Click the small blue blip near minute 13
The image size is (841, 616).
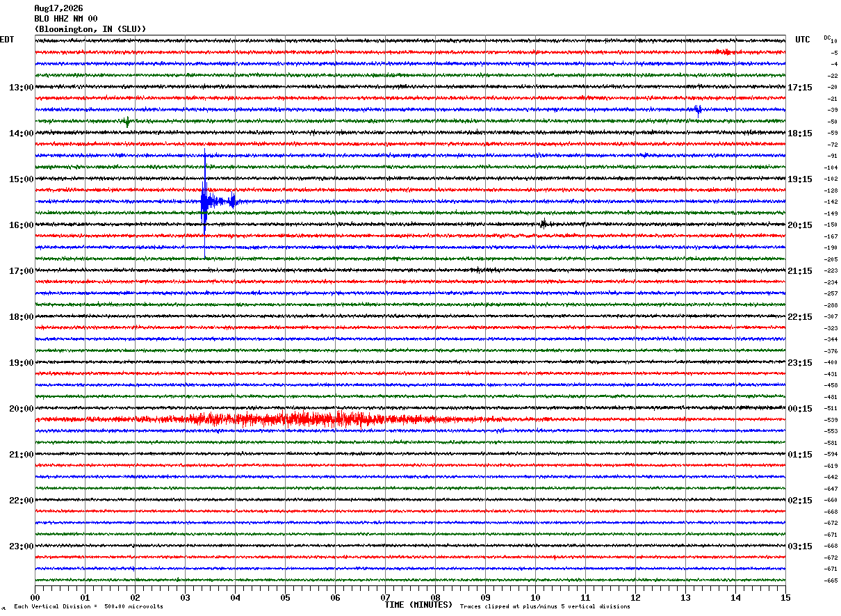[697, 109]
